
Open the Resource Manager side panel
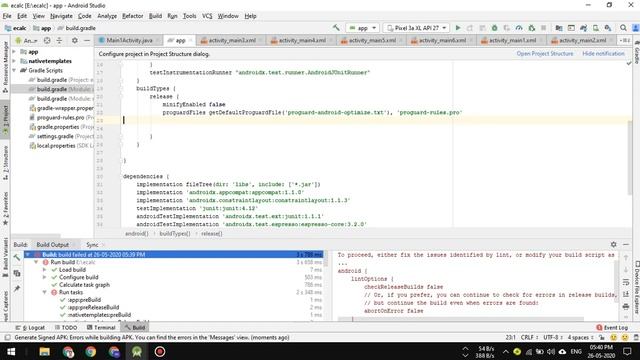click(5, 66)
